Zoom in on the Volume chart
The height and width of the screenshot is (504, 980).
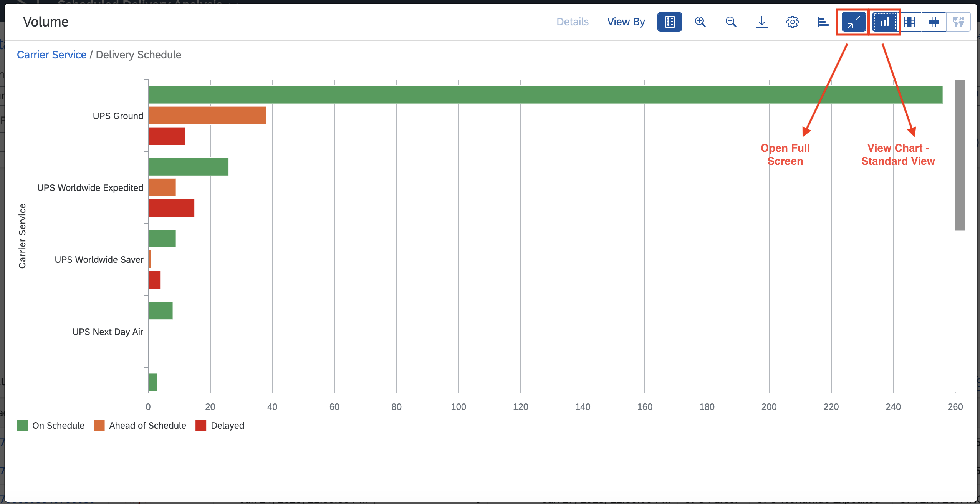pos(700,22)
